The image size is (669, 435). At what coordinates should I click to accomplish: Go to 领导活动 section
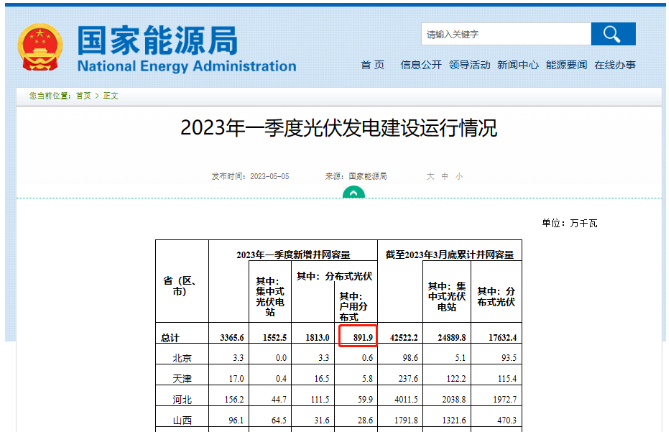click(469, 65)
